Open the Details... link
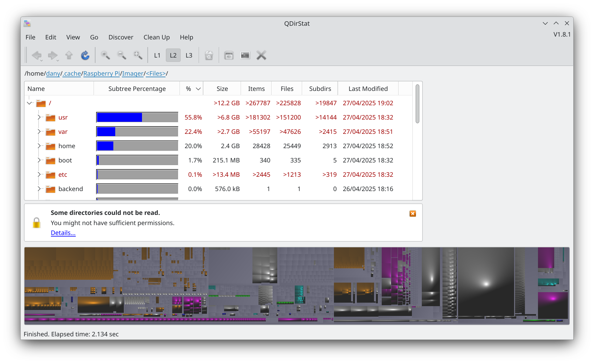The width and height of the screenshot is (594, 364). (x=63, y=233)
